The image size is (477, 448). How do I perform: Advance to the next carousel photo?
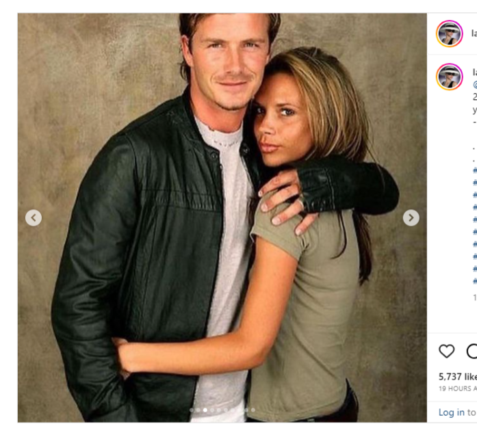point(411,218)
